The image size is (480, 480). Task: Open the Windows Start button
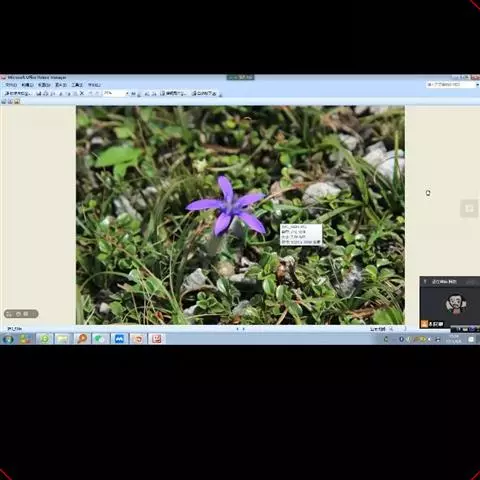(x=8, y=339)
